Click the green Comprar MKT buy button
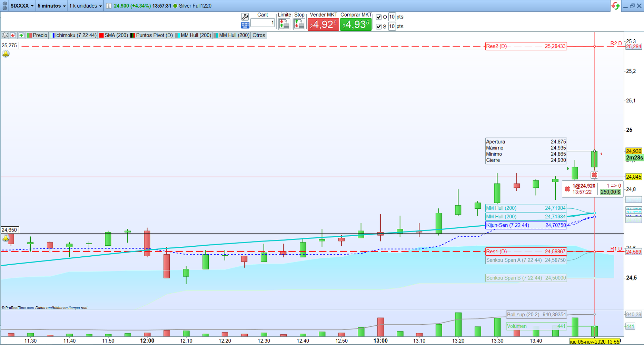644x345 pixels. [356, 24]
